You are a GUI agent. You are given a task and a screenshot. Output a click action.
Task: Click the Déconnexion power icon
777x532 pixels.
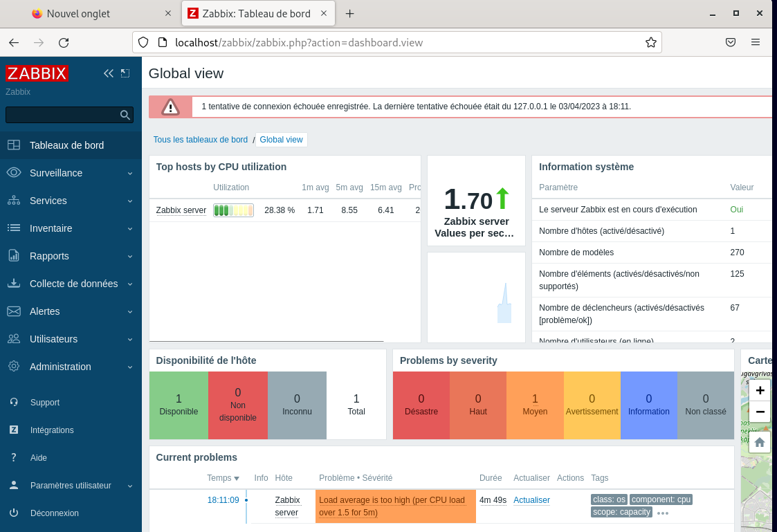click(x=14, y=513)
